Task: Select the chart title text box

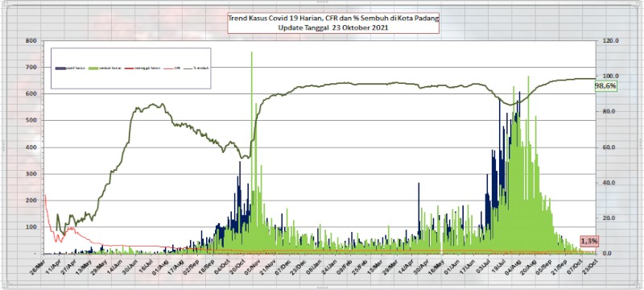Action: [x=333, y=23]
